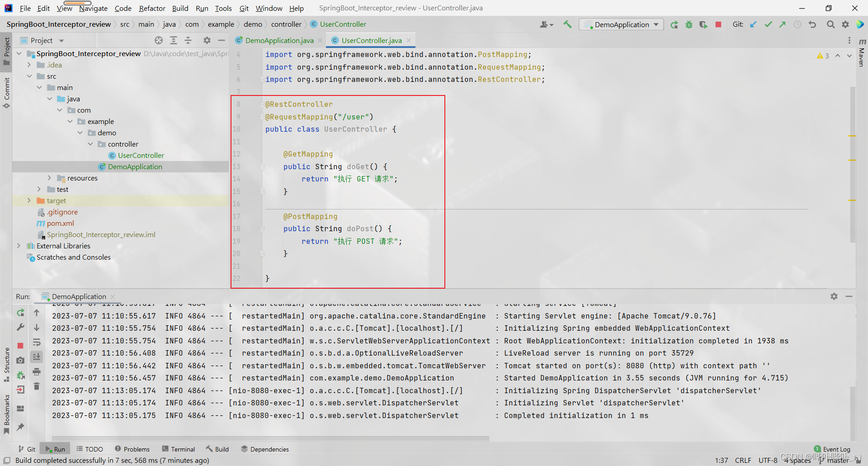Expand all in the Project panel
The height and width of the screenshot is (466, 868).
click(174, 40)
